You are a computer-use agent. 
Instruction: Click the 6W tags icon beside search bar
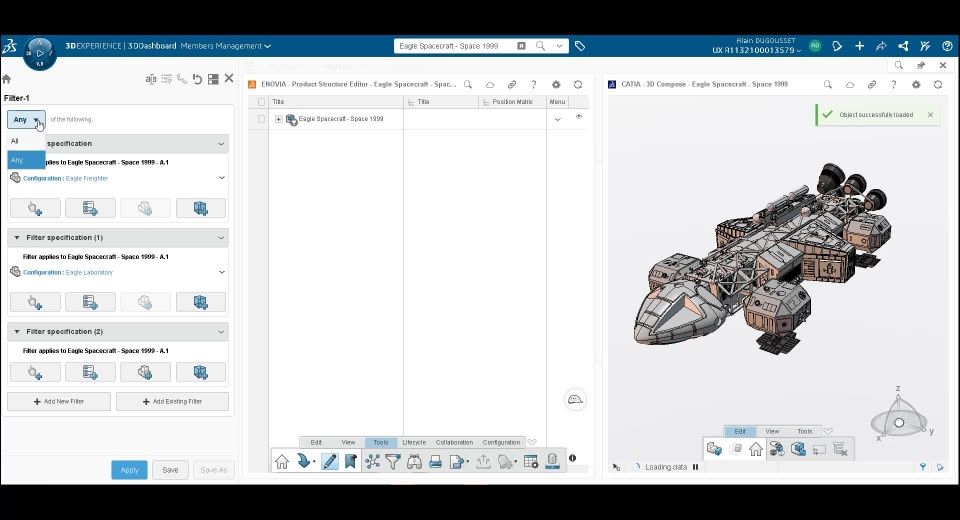(580, 46)
